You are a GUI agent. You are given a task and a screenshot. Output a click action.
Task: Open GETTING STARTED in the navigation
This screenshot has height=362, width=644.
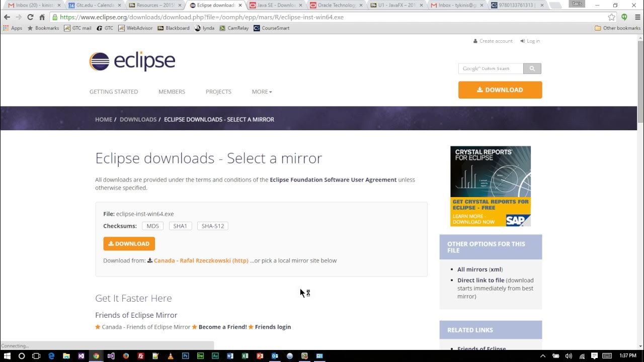[x=114, y=92]
